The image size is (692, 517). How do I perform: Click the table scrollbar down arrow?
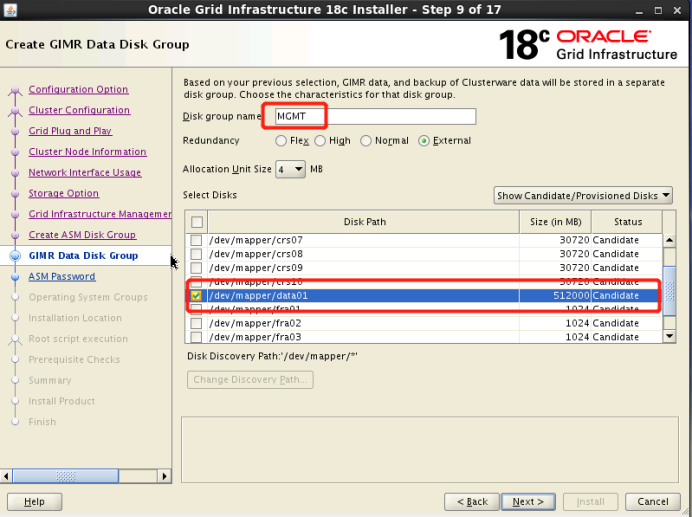point(669,337)
